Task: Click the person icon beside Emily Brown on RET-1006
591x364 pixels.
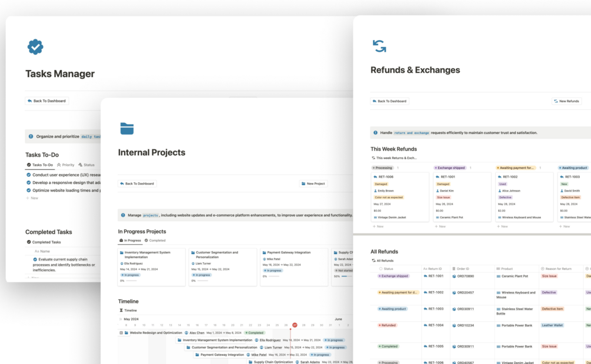Action: [375, 191]
